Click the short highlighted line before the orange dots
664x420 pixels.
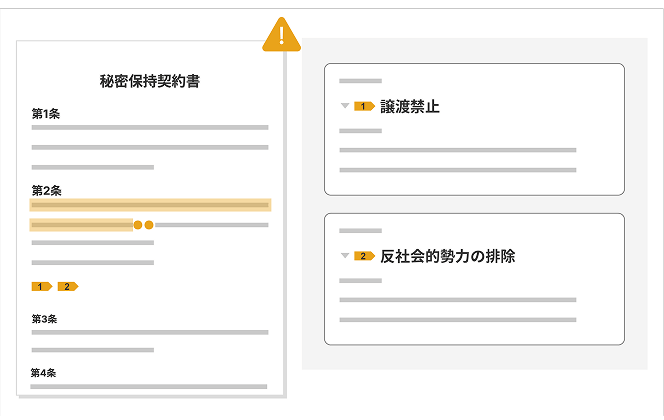coord(82,225)
